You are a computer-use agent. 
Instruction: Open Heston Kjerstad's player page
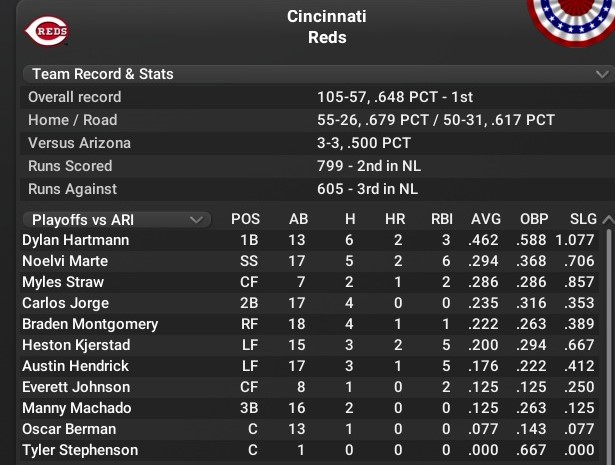75,345
